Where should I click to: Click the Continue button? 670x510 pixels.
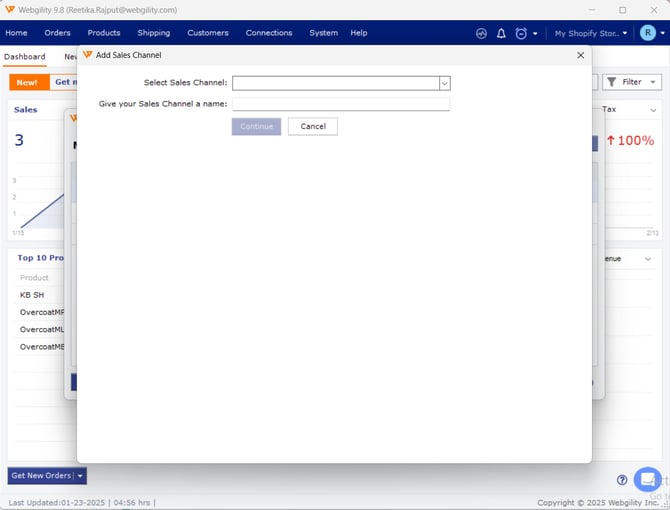(256, 126)
